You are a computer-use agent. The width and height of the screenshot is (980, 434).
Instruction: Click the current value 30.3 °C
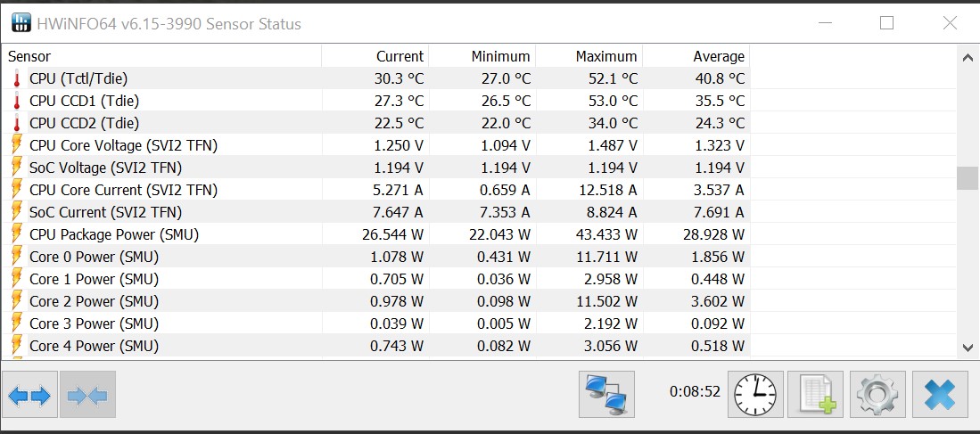399,78
